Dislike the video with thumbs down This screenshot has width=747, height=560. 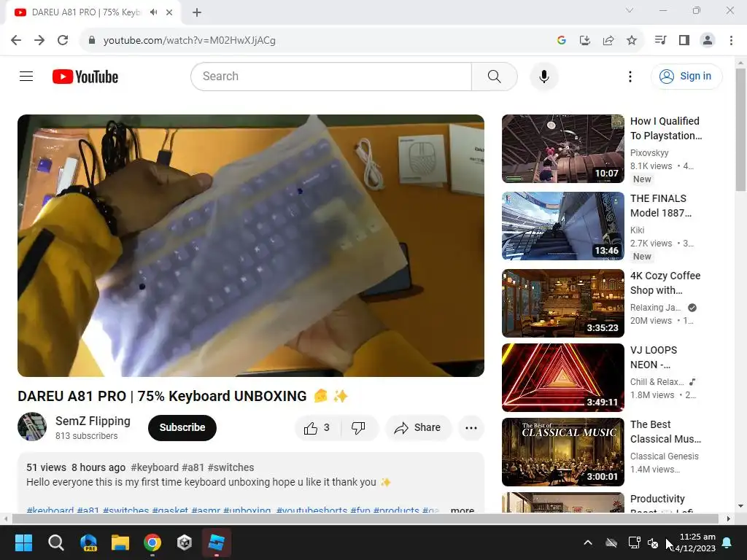click(358, 427)
